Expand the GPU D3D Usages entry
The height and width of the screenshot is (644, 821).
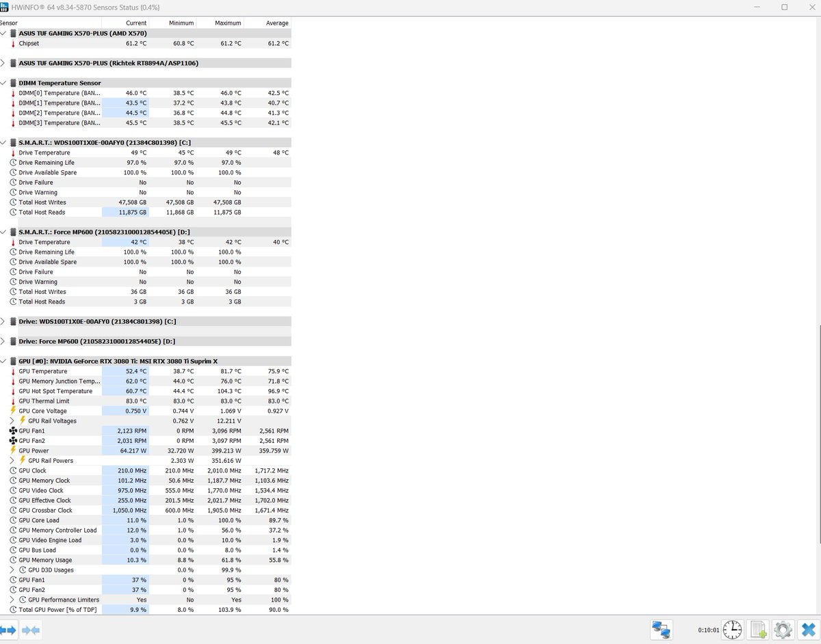pos(12,569)
